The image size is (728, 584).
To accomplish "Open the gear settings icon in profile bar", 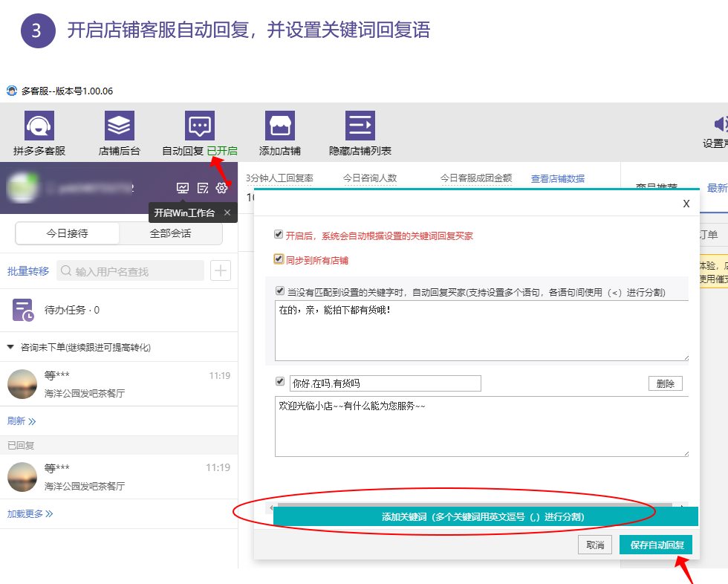I will click(222, 188).
